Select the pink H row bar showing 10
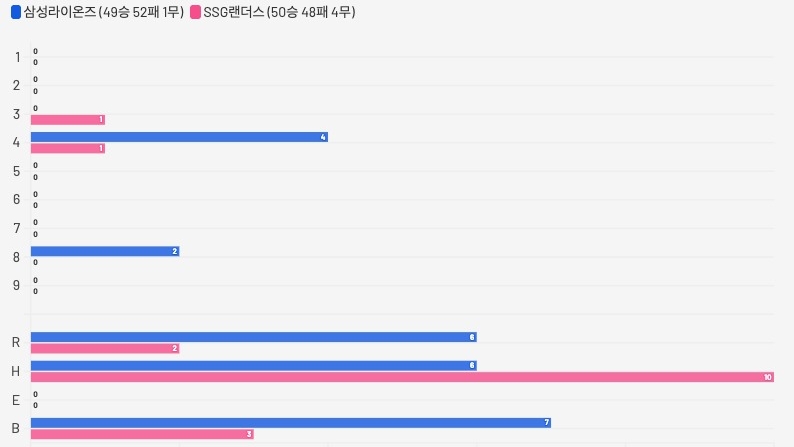Image resolution: width=794 pixels, height=447 pixels. (402, 377)
